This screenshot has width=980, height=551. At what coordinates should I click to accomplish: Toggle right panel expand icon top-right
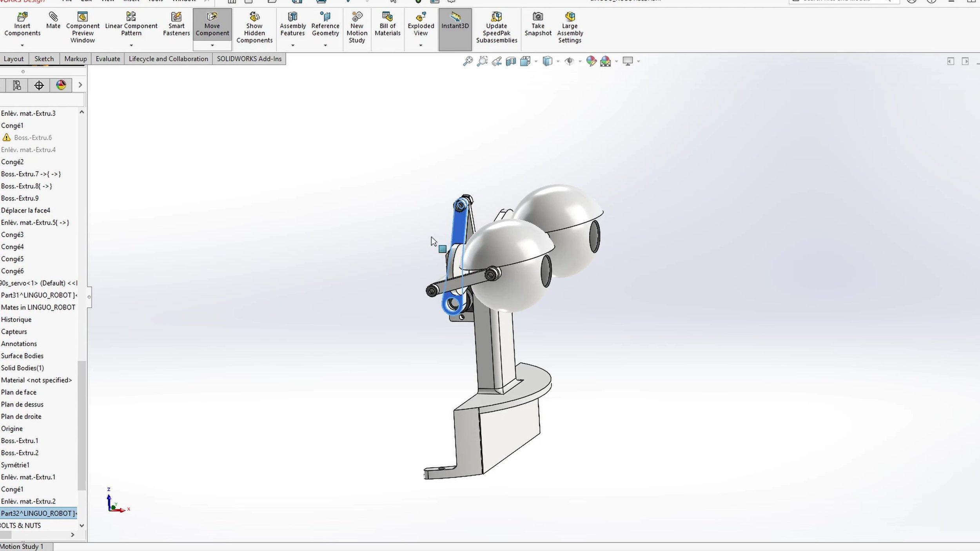tap(965, 61)
